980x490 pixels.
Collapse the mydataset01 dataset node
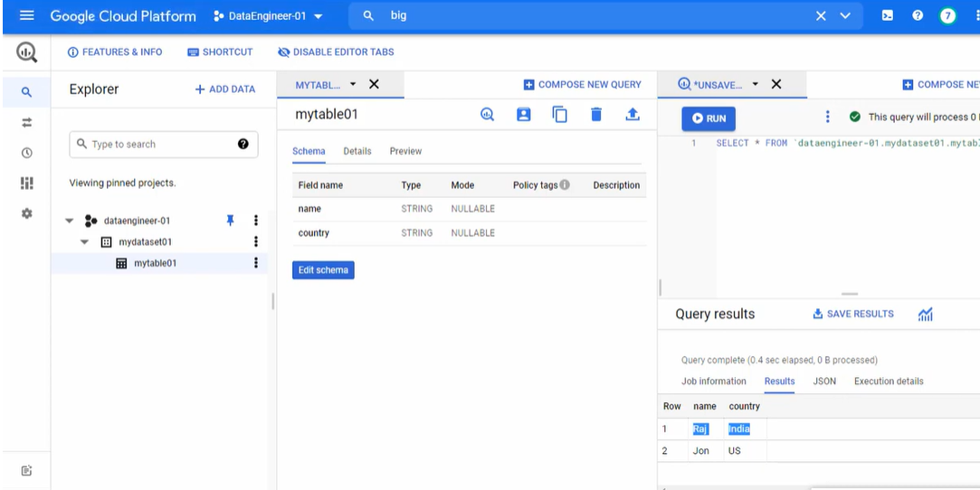(84, 242)
